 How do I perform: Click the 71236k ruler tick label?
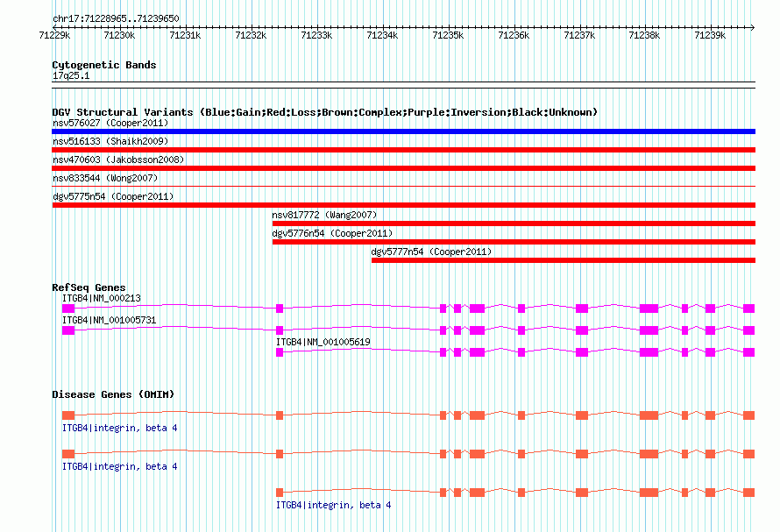pos(514,35)
